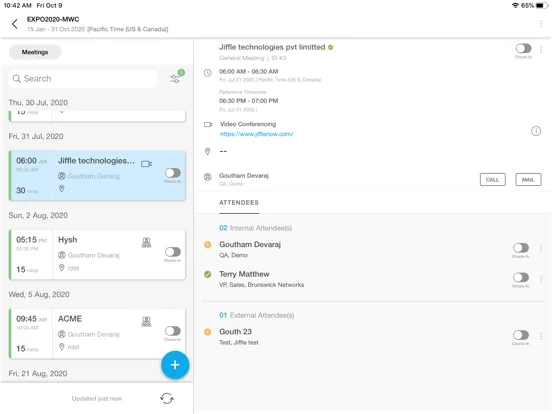Click the location pin icon in meeting details
Image resolution: width=552 pixels, height=414 pixels.
click(208, 151)
